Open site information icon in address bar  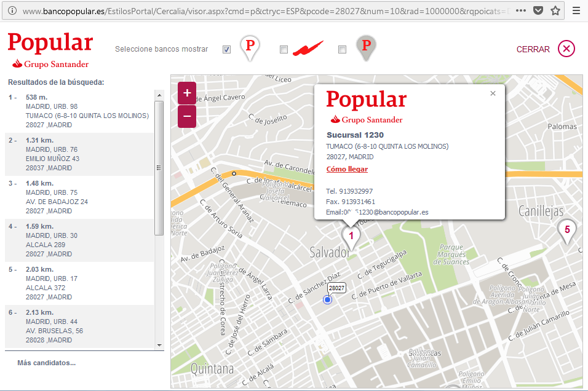pyautogui.click(x=12, y=11)
